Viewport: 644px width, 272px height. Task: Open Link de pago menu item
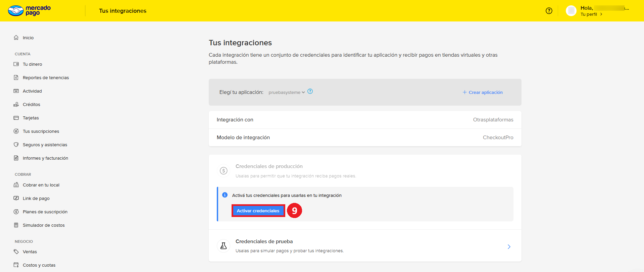pyautogui.click(x=36, y=198)
